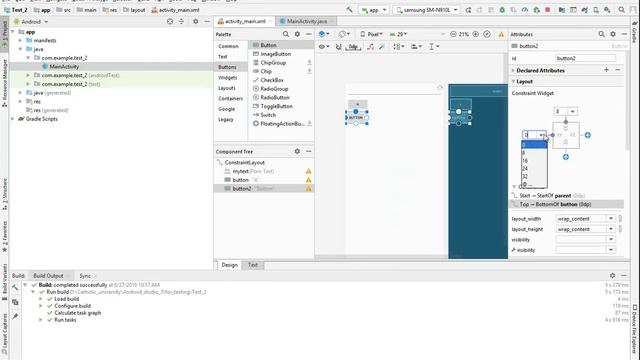Screen dimensions: 640x360
Task: Click the Collapse All icon in Project panel
Action: 181,22
